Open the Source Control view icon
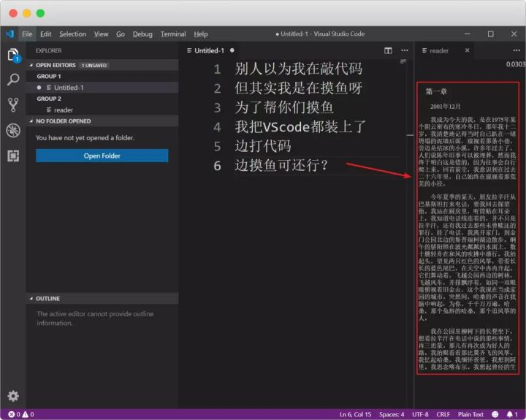The width and height of the screenshot is (526, 420). coord(13,104)
